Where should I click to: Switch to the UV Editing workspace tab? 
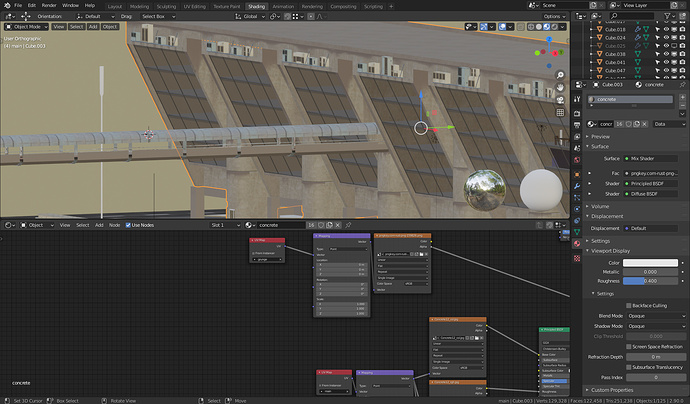195,6
